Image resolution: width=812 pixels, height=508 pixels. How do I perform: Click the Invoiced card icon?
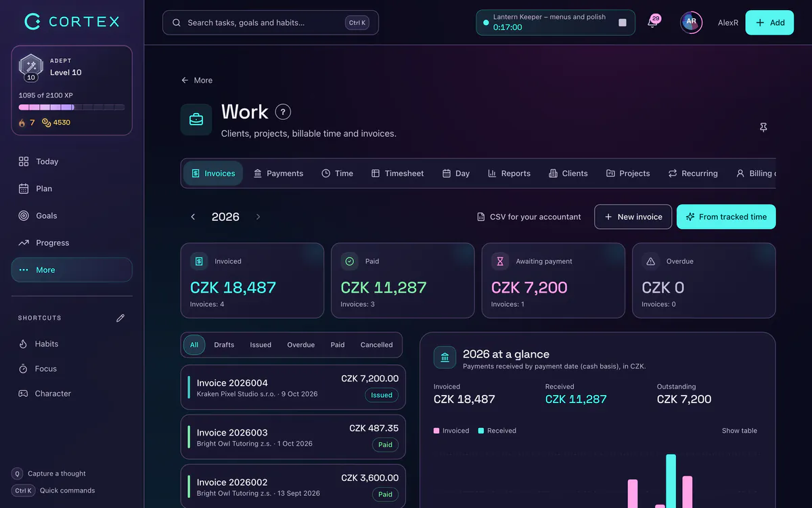pos(198,261)
